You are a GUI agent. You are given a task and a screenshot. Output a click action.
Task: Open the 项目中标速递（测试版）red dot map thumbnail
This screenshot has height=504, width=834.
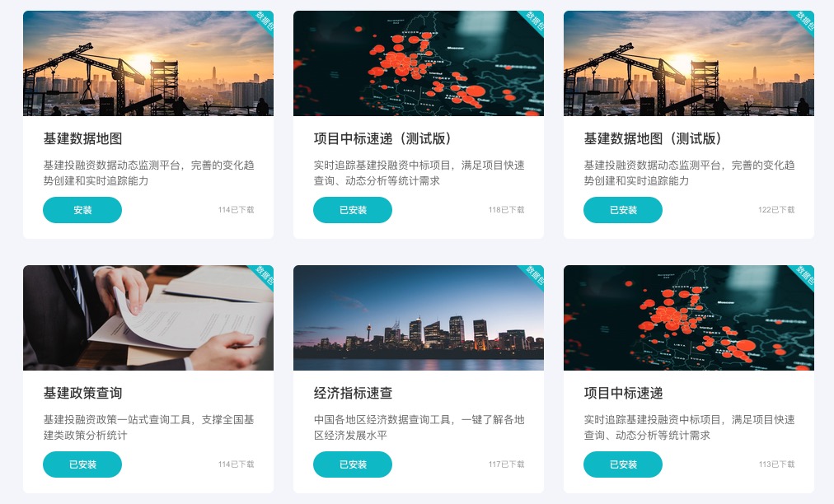point(419,63)
